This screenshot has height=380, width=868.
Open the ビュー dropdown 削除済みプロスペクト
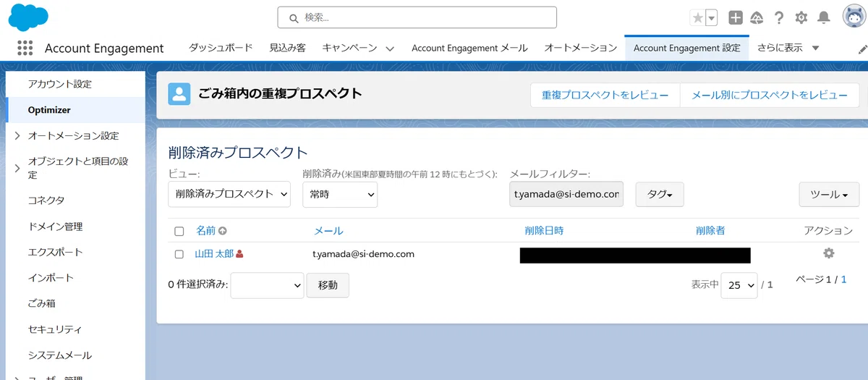229,194
